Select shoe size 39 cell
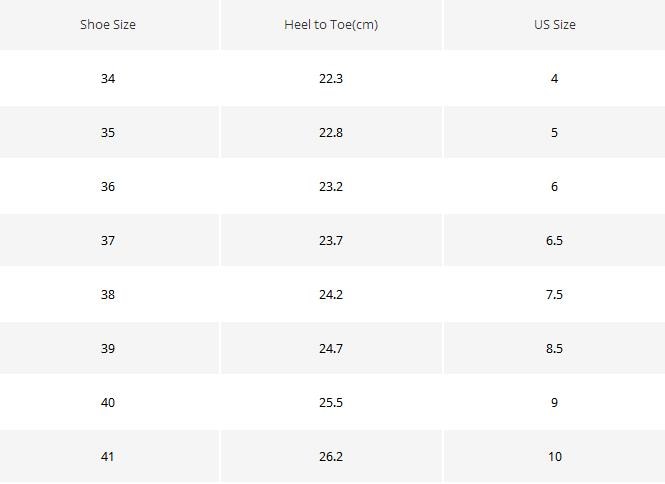Image resolution: width=665 pixels, height=484 pixels. tap(108, 348)
